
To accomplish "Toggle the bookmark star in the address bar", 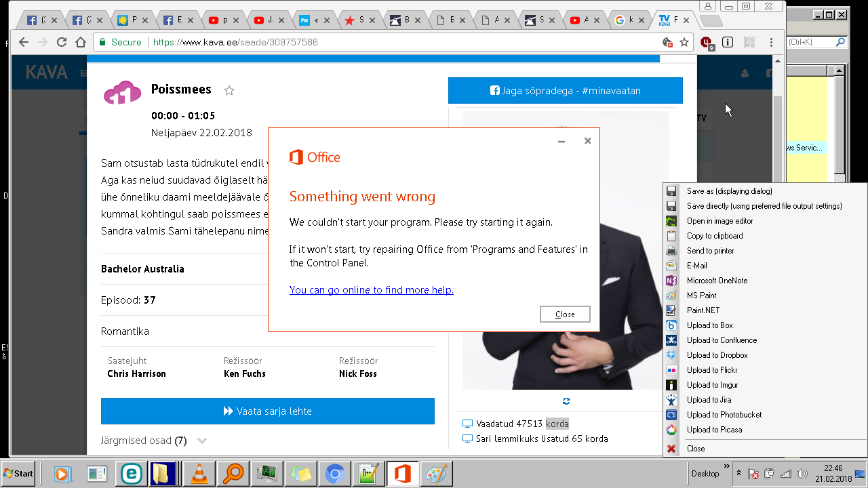I will tap(684, 43).
